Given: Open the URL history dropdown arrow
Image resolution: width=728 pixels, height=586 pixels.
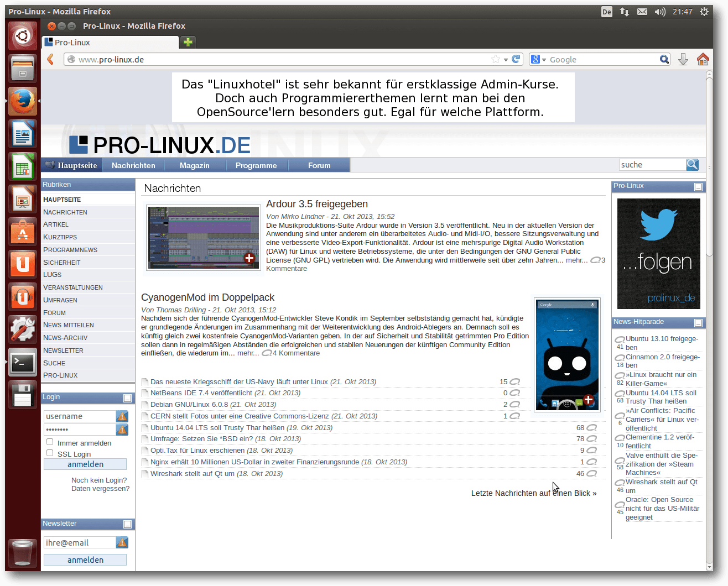Looking at the screenshot, I should (x=506, y=60).
